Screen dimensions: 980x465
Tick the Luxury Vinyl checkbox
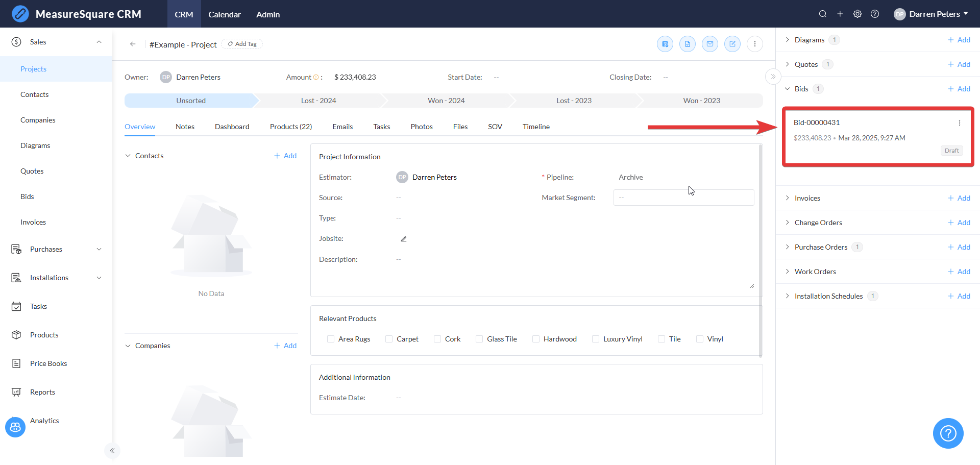click(x=595, y=339)
